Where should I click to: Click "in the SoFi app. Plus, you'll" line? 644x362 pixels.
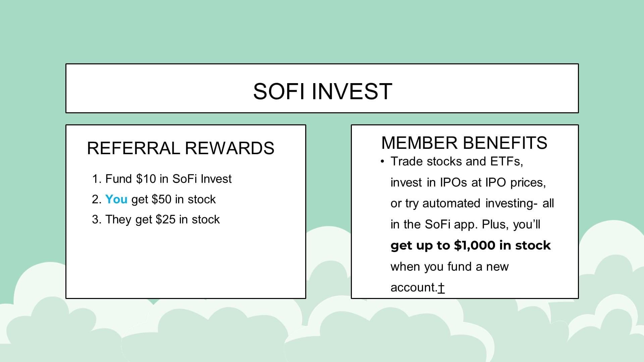(465, 225)
